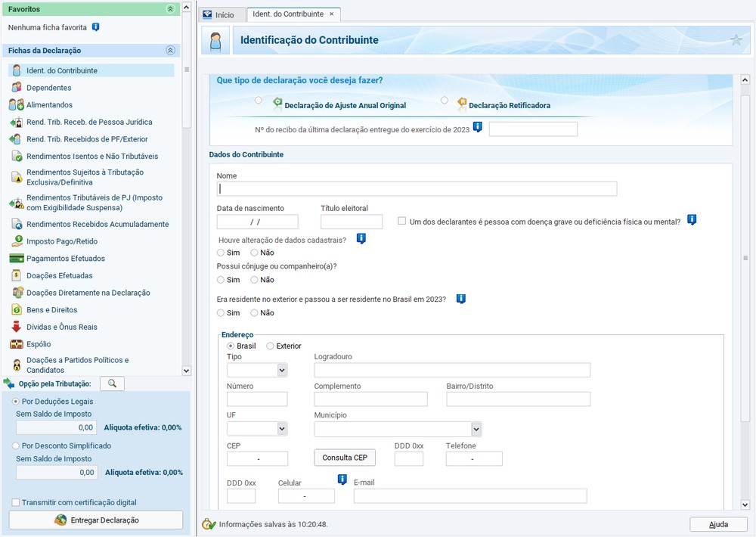Click info icon beside alteração de dados cadastrais

(x=361, y=239)
